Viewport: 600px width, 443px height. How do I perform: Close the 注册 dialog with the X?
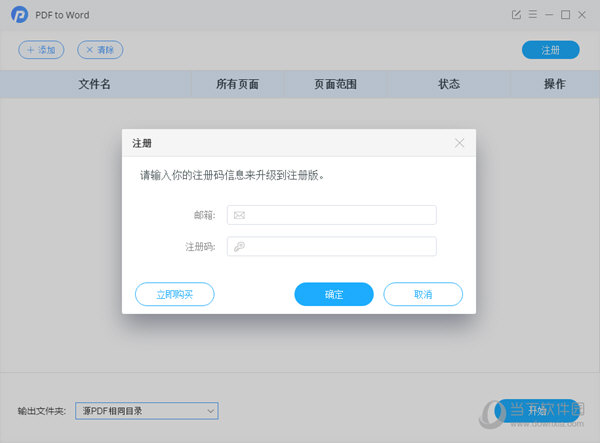coord(460,143)
